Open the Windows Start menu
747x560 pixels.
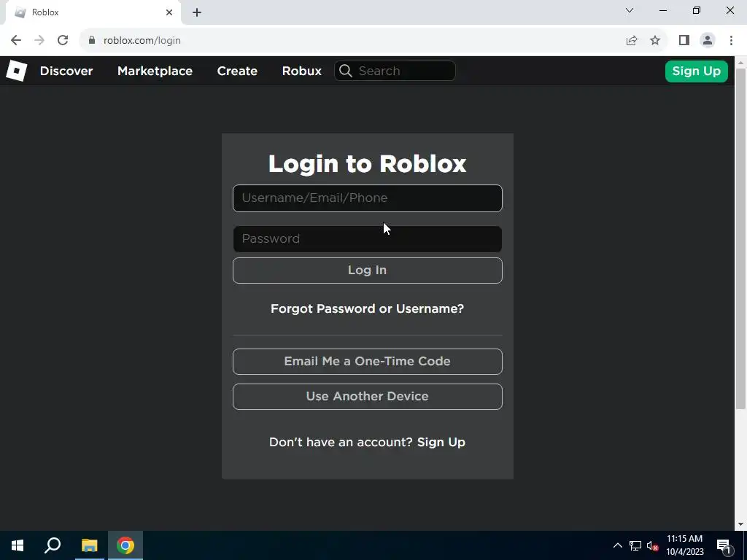click(x=18, y=545)
